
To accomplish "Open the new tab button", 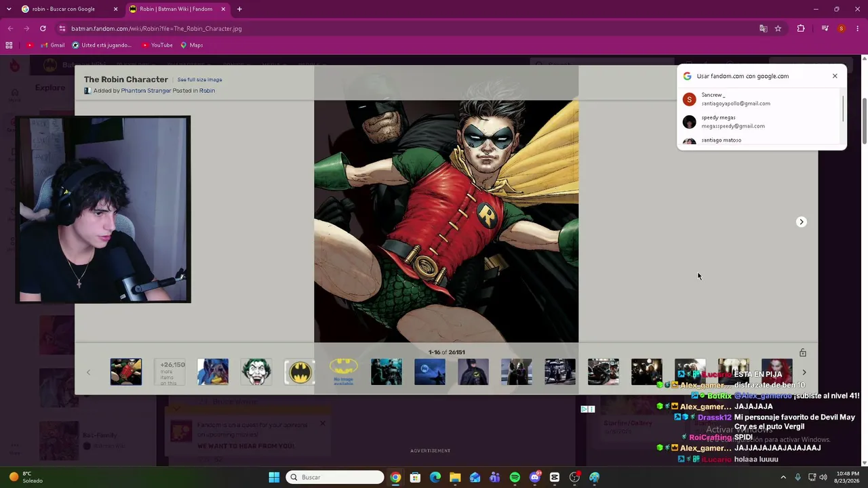I will pyautogui.click(x=239, y=9).
